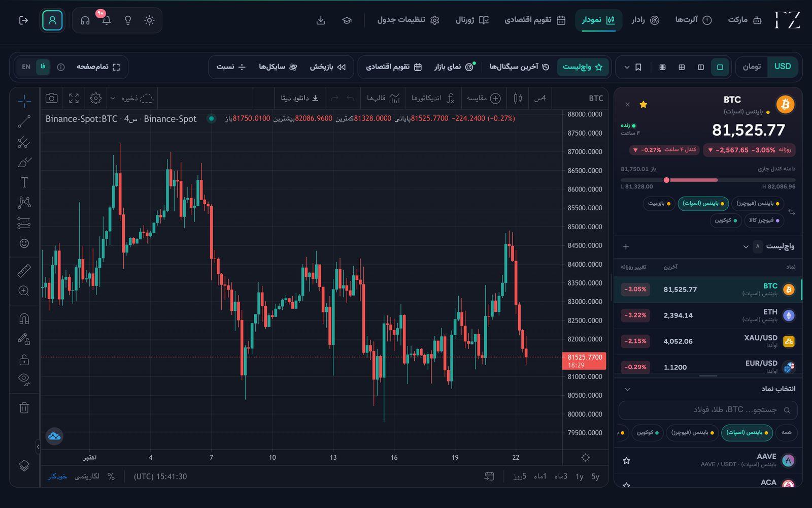Log out using the exit icon
The width and height of the screenshot is (812, 508).
pyautogui.click(x=23, y=20)
